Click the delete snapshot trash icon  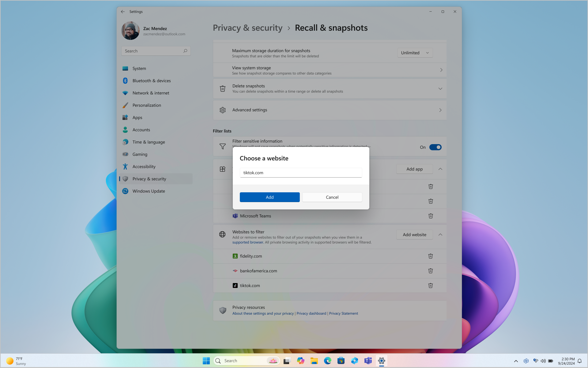(223, 88)
